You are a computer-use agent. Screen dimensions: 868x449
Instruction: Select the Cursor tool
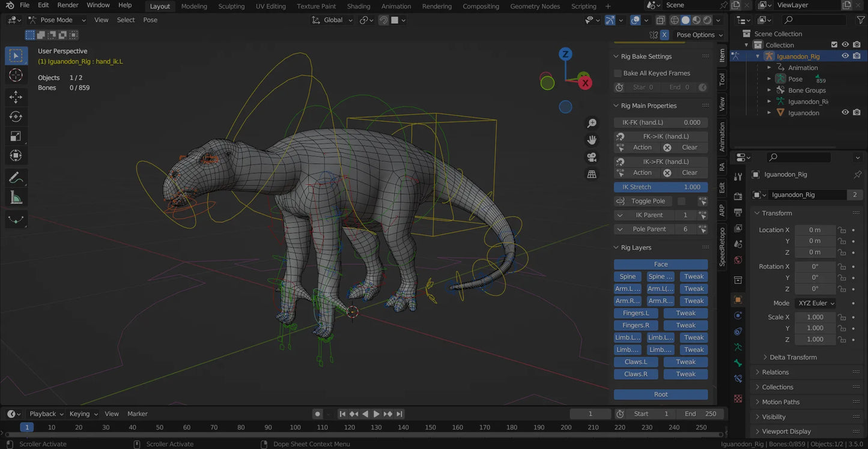(16, 75)
